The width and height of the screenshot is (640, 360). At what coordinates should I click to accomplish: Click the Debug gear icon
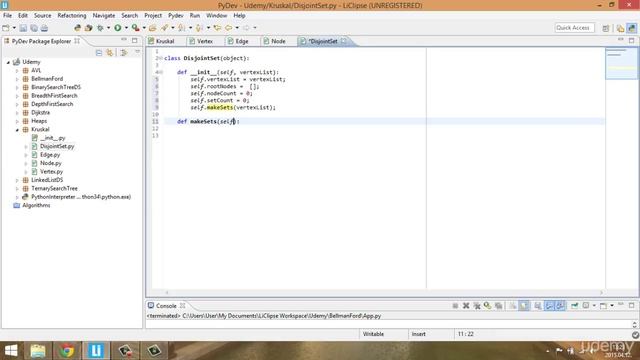[x=100, y=28]
